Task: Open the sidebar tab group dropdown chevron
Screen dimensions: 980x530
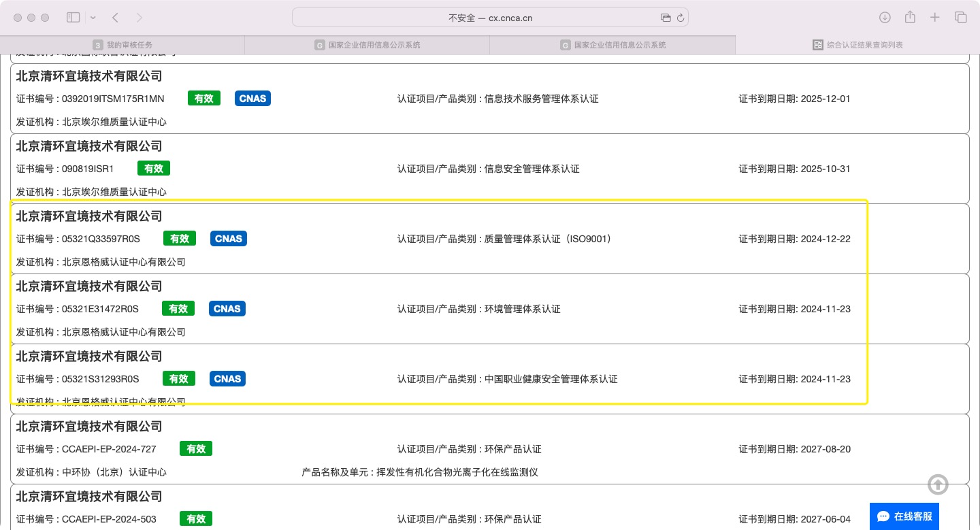Action: (93, 18)
